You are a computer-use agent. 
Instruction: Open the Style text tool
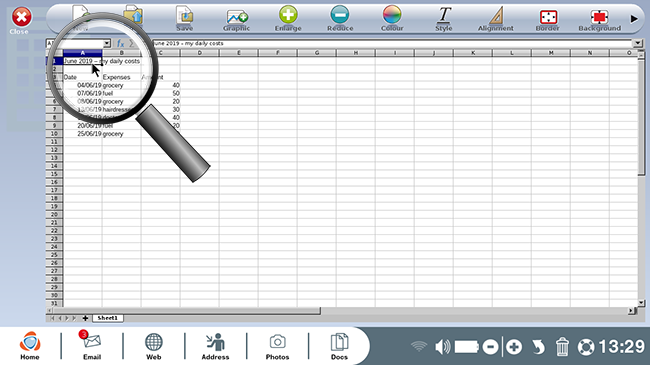click(x=444, y=19)
